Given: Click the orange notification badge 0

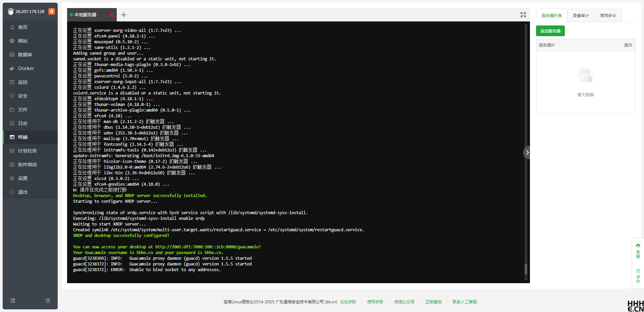Looking at the screenshot, I should pyautogui.click(x=51, y=11).
